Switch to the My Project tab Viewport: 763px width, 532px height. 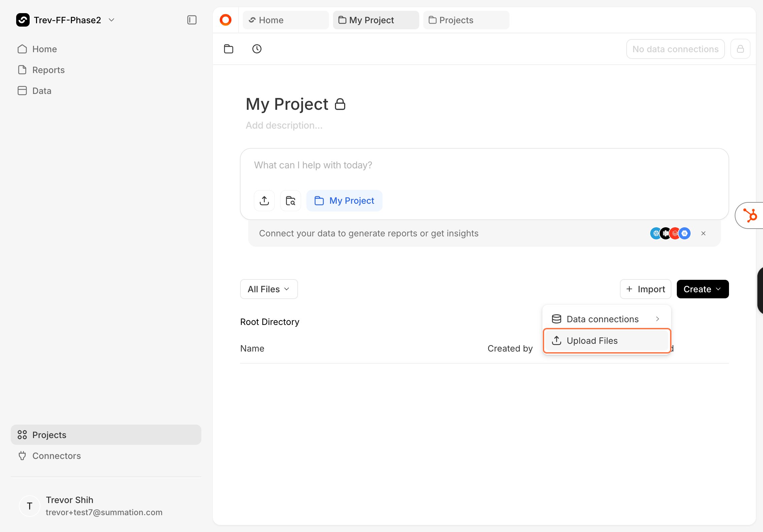click(x=376, y=20)
